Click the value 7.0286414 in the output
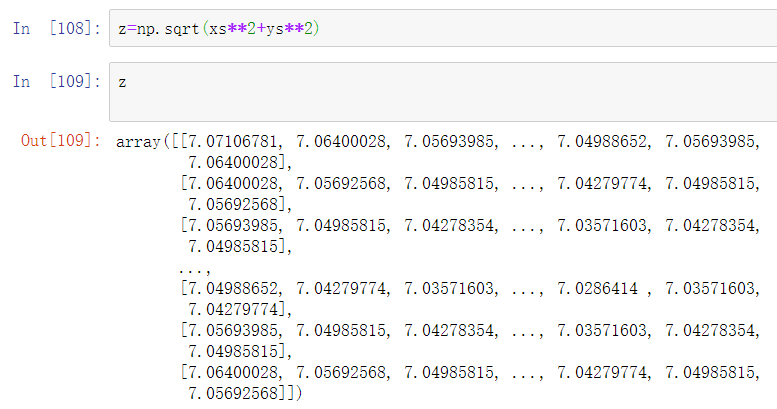 pos(597,289)
